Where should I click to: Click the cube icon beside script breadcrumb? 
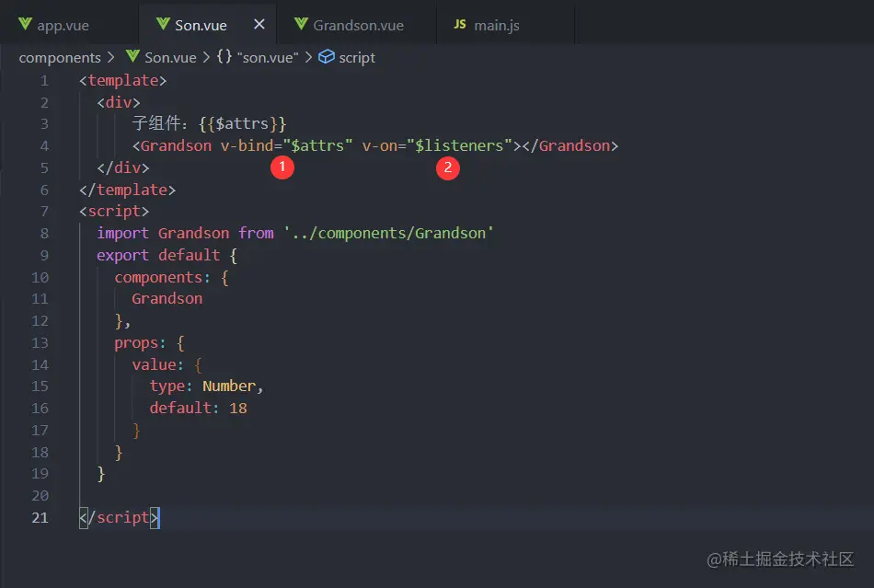tap(326, 57)
